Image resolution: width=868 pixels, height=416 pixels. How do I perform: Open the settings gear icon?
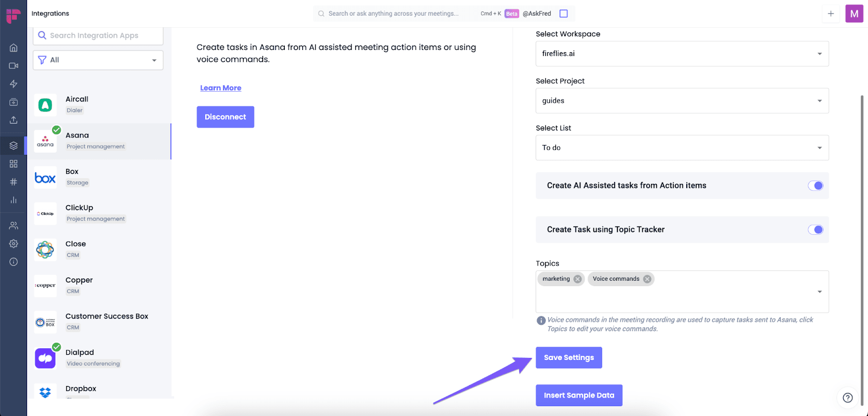(x=14, y=243)
